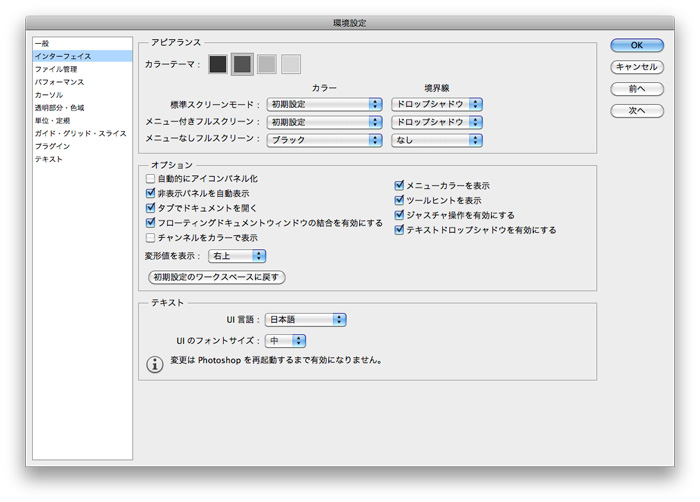Toggle ツールヒントを表示 checkbox
This screenshot has height=502, width=700.
[399, 200]
